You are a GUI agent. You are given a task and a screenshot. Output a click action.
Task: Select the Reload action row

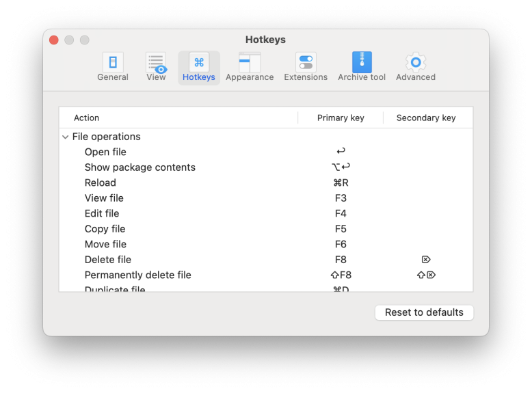266,182
